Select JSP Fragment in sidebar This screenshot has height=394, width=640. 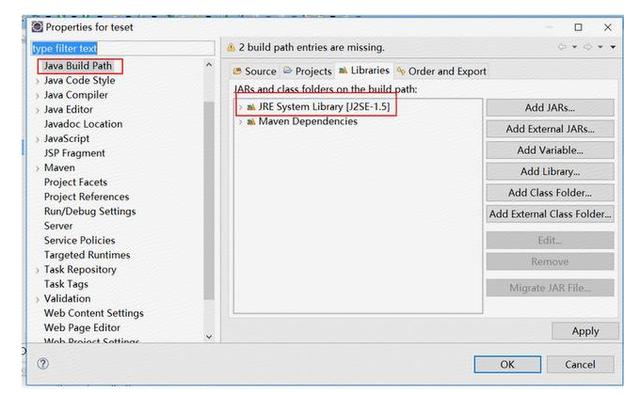click(75, 153)
